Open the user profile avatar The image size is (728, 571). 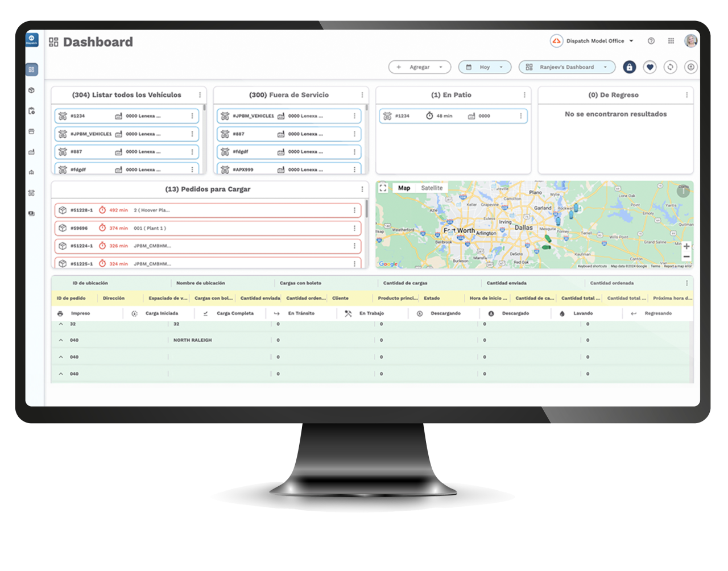coord(691,41)
